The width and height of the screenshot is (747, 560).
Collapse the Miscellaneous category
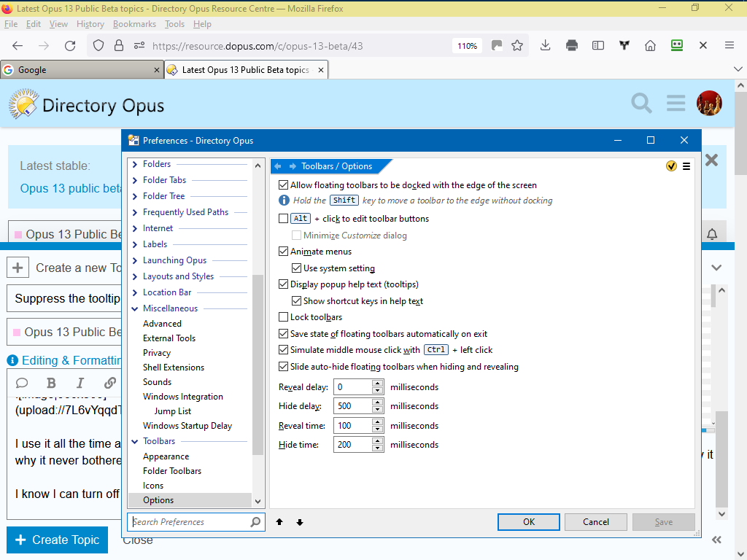pyautogui.click(x=135, y=308)
